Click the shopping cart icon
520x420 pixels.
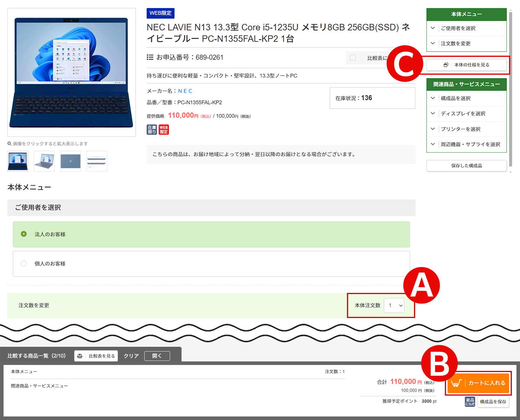(457, 383)
